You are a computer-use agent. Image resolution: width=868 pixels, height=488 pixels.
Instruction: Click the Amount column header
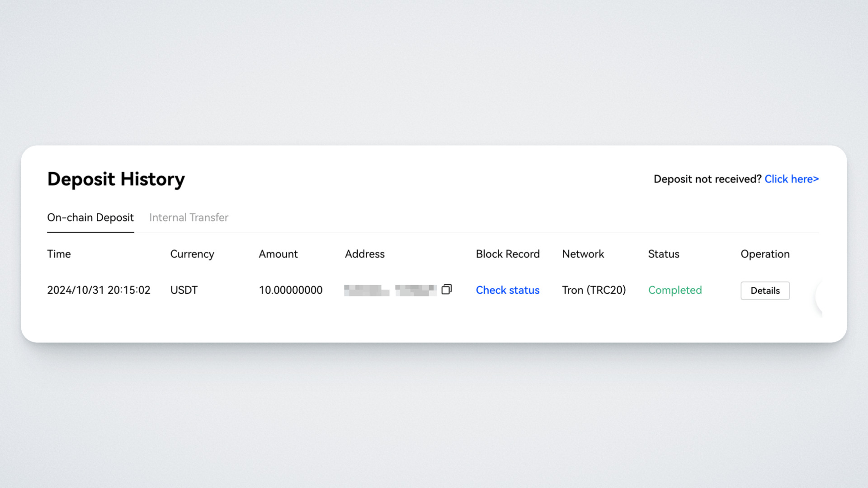click(278, 254)
